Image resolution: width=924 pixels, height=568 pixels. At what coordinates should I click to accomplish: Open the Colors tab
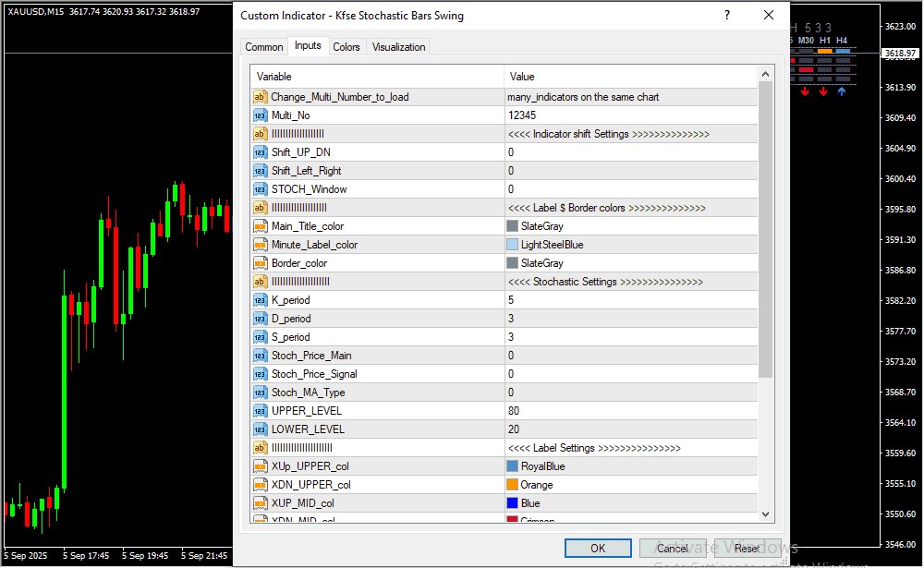click(x=346, y=47)
